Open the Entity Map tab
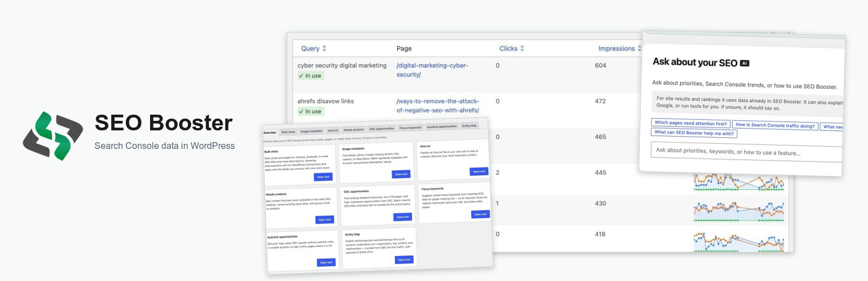868x281 pixels. pos(469,126)
